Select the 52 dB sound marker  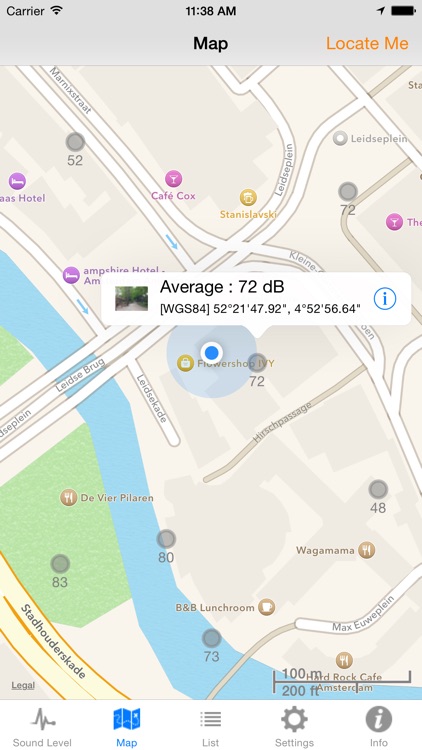pyautogui.click(x=75, y=142)
